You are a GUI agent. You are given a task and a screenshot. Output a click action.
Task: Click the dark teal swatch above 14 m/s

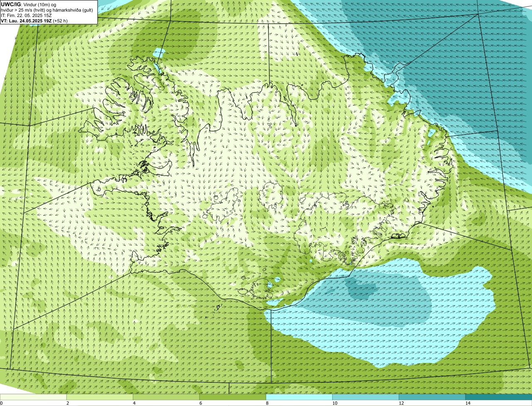[x=499, y=397]
